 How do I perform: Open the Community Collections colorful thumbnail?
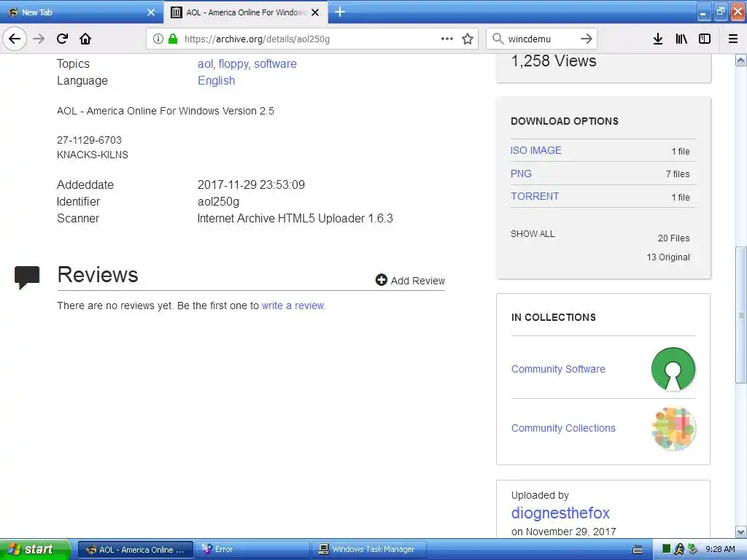(x=673, y=428)
